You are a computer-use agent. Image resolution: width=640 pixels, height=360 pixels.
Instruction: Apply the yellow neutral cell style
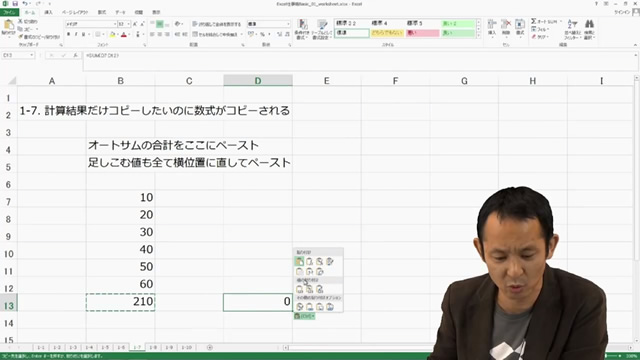[387, 33]
